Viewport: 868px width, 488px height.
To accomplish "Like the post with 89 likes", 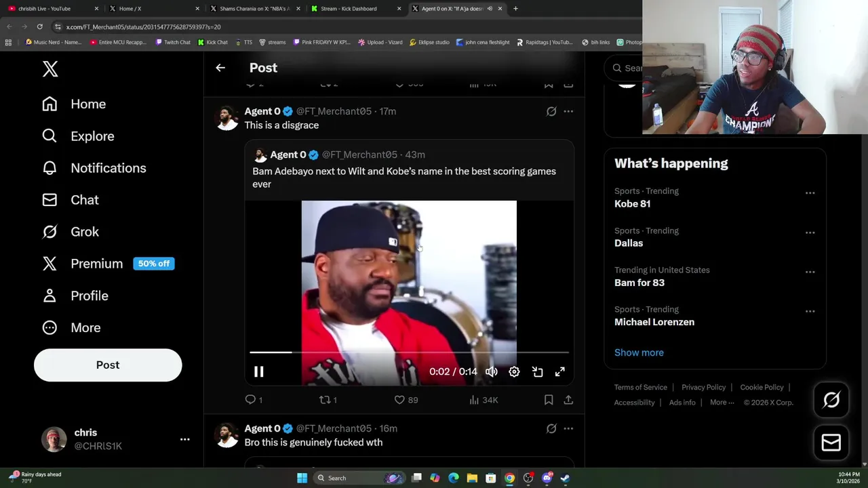I will 406,400.
